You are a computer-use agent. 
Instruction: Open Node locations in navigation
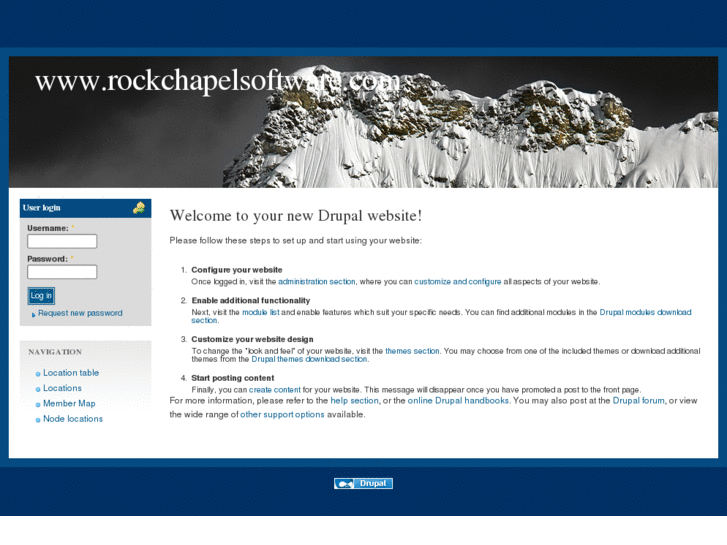click(73, 418)
